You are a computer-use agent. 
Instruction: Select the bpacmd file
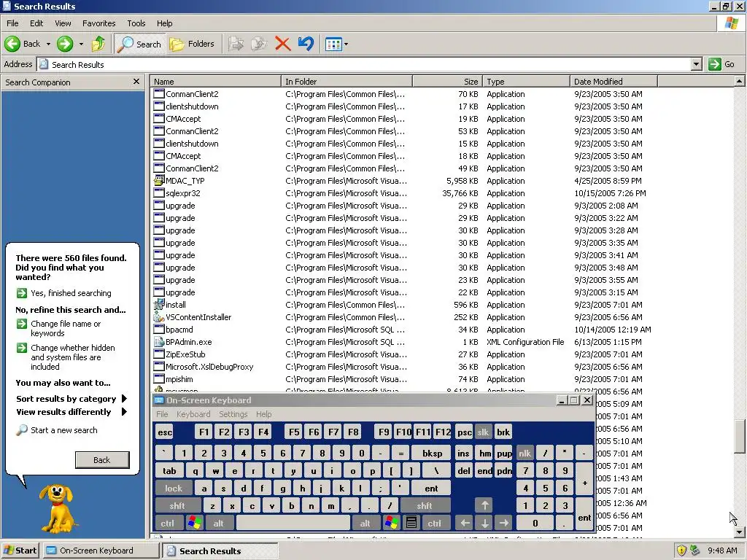179,330
